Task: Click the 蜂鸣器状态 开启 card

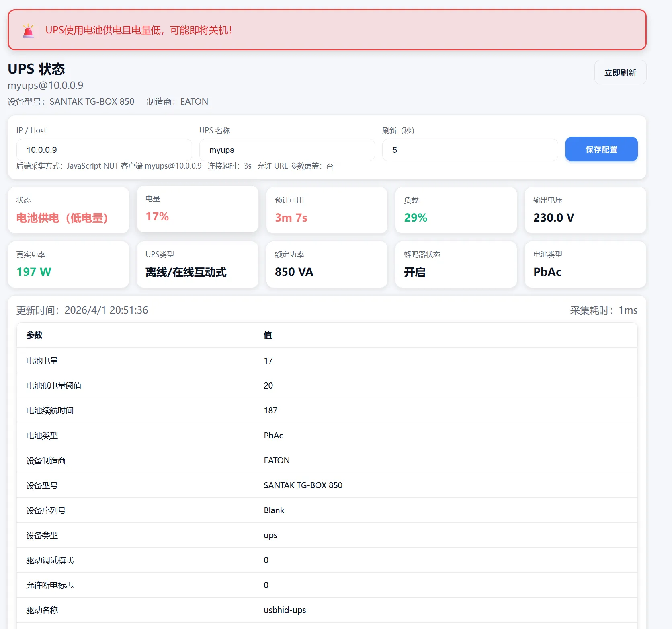Action: 456,264
